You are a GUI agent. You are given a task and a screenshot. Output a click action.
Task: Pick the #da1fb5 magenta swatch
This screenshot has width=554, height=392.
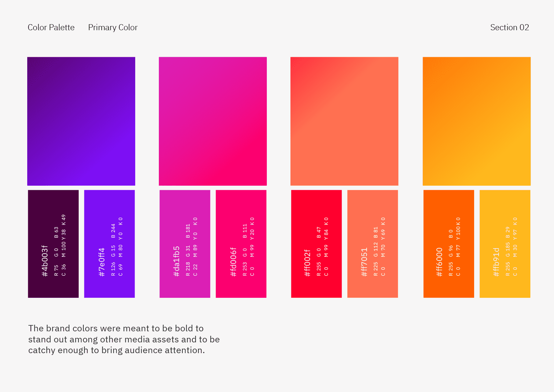coord(185,244)
